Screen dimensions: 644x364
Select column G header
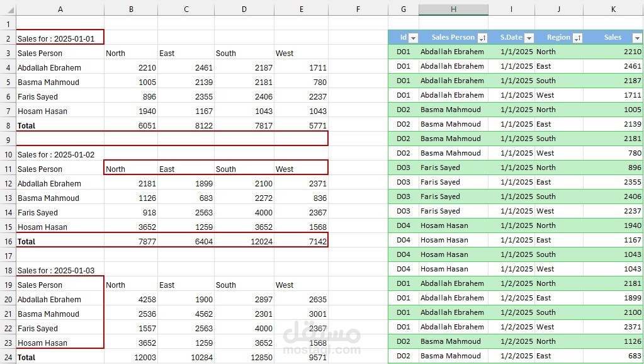(x=404, y=9)
